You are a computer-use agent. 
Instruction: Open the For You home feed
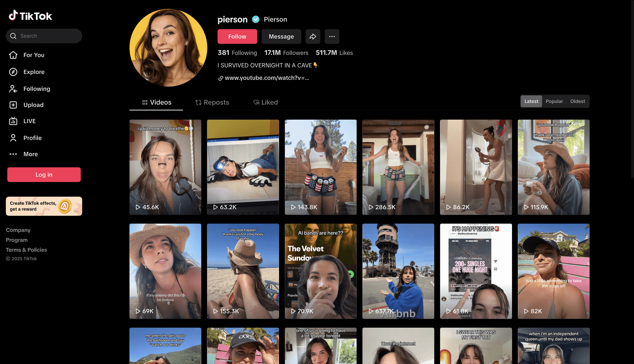point(33,55)
